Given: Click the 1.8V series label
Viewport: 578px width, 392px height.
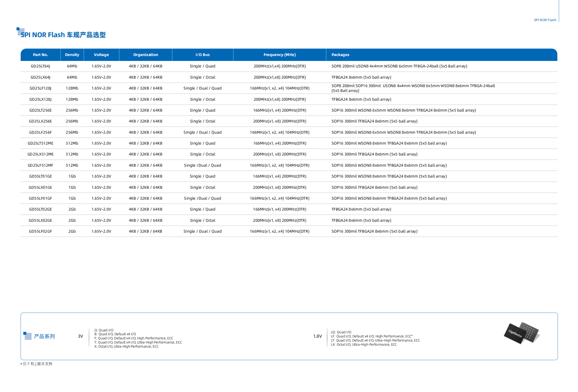Looking at the screenshot, I should [317, 336].
